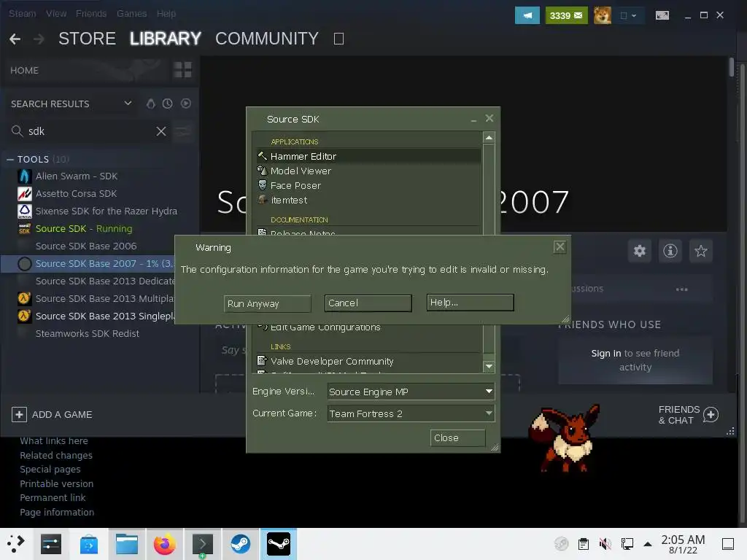
Task: Collapse the Tools category
Action: [x=10, y=160]
